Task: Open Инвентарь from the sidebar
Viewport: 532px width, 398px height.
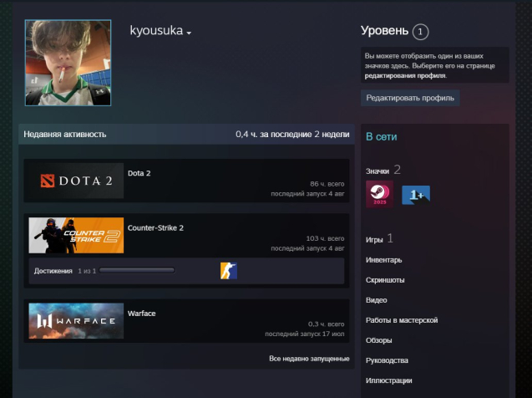Action: point(383,260)
